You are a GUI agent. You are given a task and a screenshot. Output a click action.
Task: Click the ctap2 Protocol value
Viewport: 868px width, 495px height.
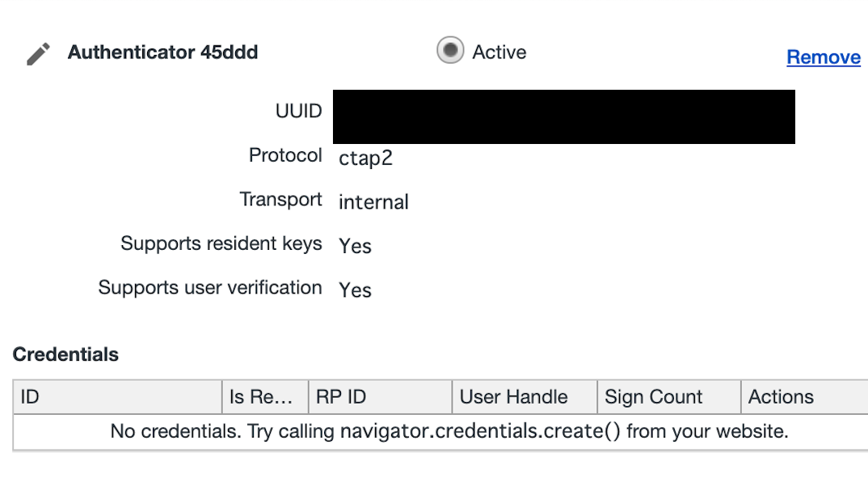point(365,158)
